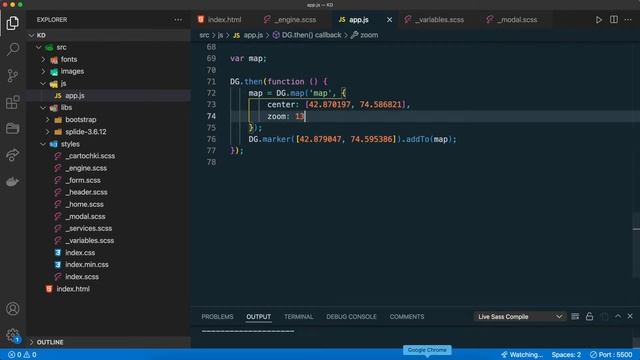Toggle output scroll lock icon
This screenshot has width=640, height=360.
589,316
